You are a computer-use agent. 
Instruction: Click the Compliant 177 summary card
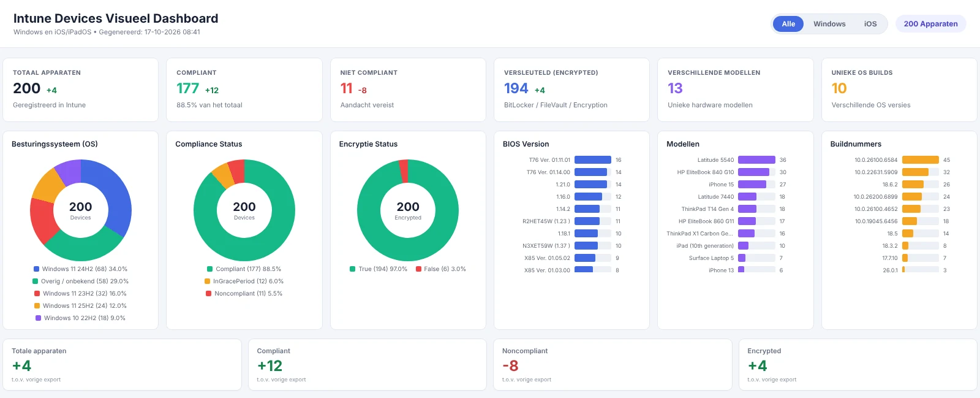coord(244,90)
